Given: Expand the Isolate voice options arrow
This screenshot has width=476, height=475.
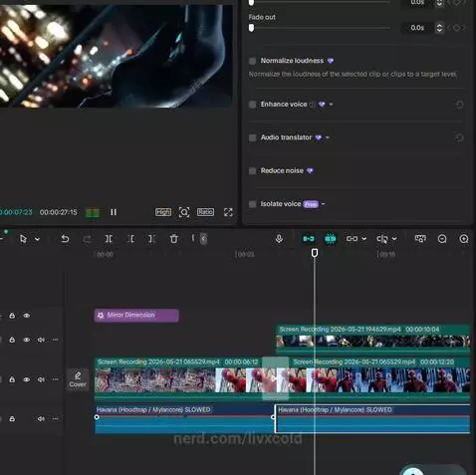Looking at the screenshot, I should (x=323, y=204).
